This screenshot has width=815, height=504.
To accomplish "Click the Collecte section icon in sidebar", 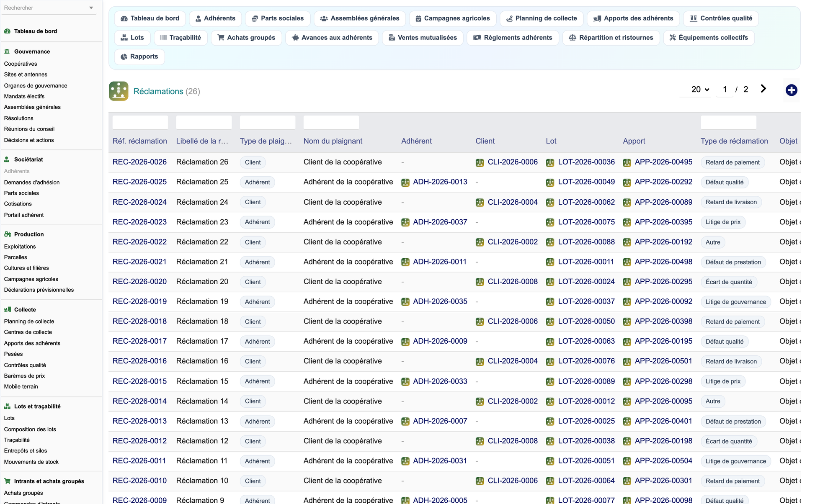I will pyautogui.click(x=7, y=310).
